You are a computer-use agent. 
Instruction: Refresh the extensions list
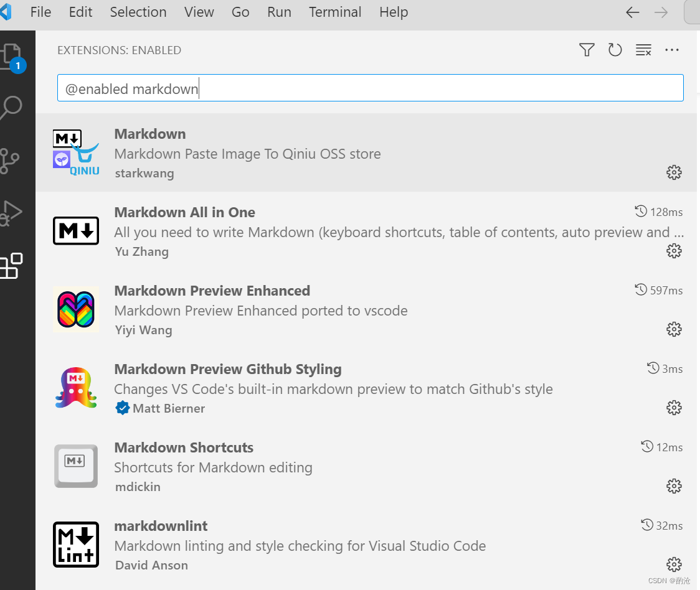(x=615, y=50)
